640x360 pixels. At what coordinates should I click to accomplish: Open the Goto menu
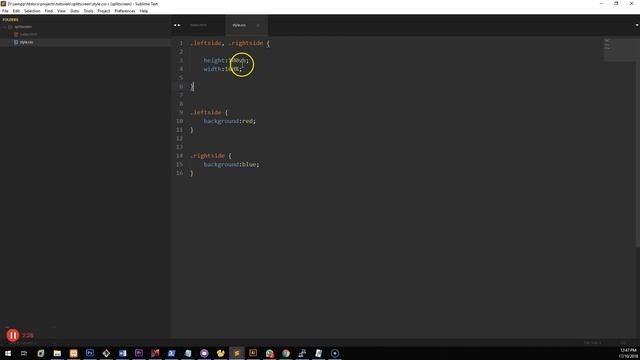click(74, 11)
